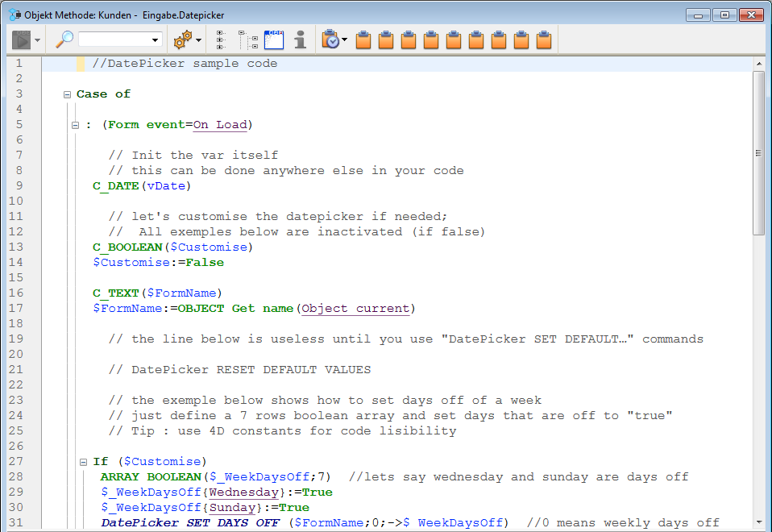Screen dimensions: 772x532
Task: Click the last orange clipboard icon
Action: click(x=545, y=39)
